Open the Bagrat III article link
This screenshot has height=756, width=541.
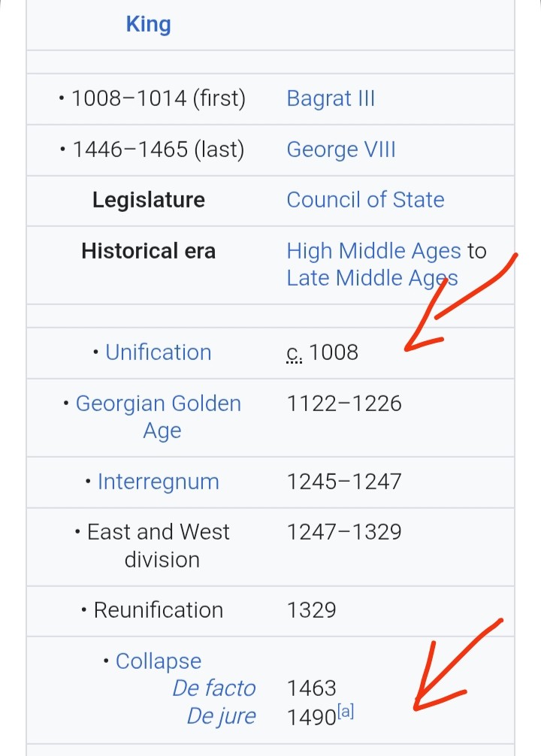click(331, 98)
